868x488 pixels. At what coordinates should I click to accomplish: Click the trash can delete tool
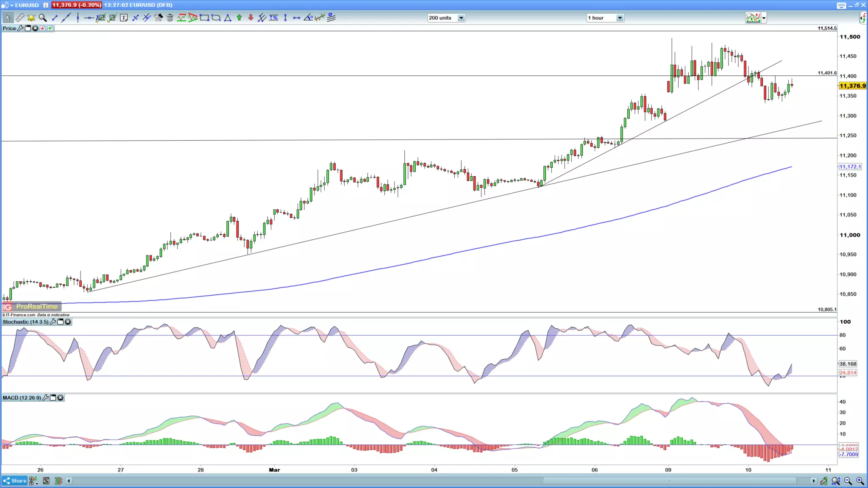(170, 18)
